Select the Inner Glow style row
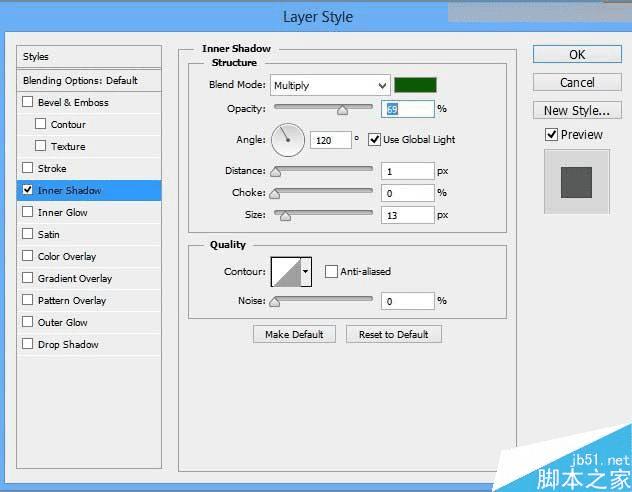The image size is (632, 492). tap(89, 212)
